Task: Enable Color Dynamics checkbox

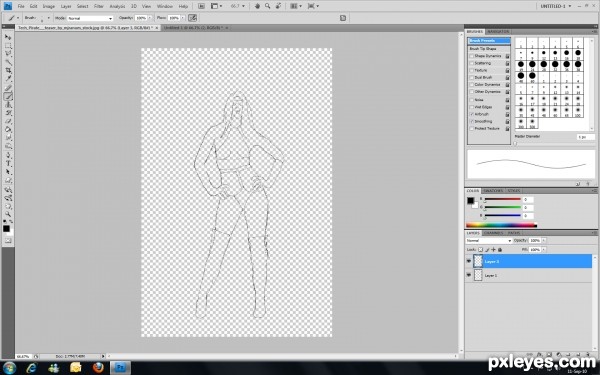Action: click(x=471, y=85)
